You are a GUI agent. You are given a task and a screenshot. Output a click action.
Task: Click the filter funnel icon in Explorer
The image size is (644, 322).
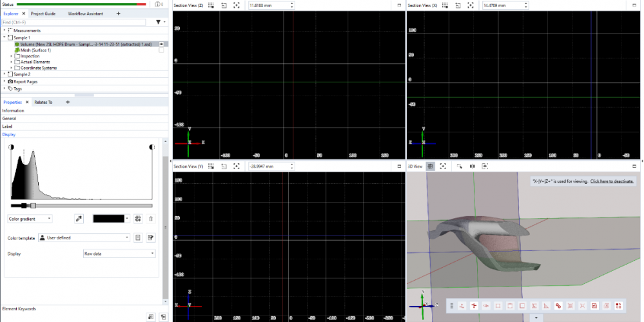pos(158,22)
